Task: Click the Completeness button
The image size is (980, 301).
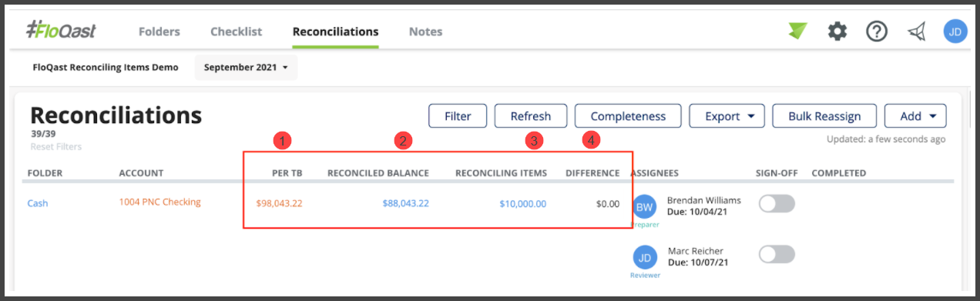Action: pos(628,116)
